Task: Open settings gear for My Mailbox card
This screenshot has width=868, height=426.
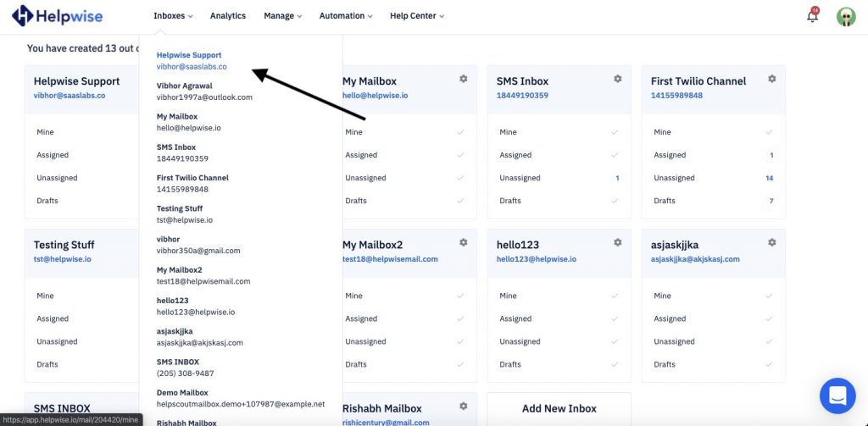Action: [x=464, y=79]
